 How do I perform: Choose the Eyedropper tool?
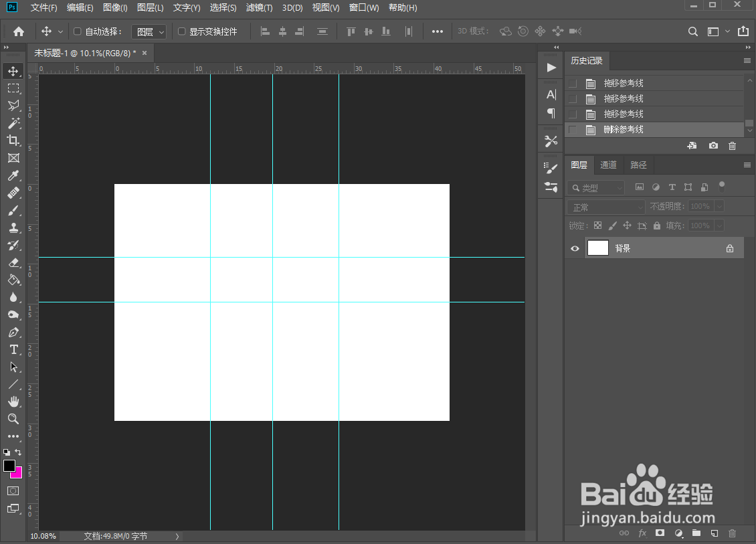(13, 175)
